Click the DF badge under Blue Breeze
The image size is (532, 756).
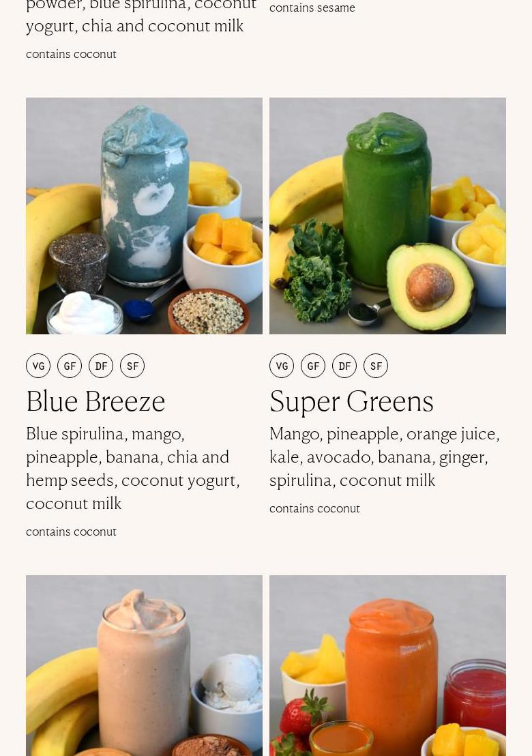tap(101, 366)
